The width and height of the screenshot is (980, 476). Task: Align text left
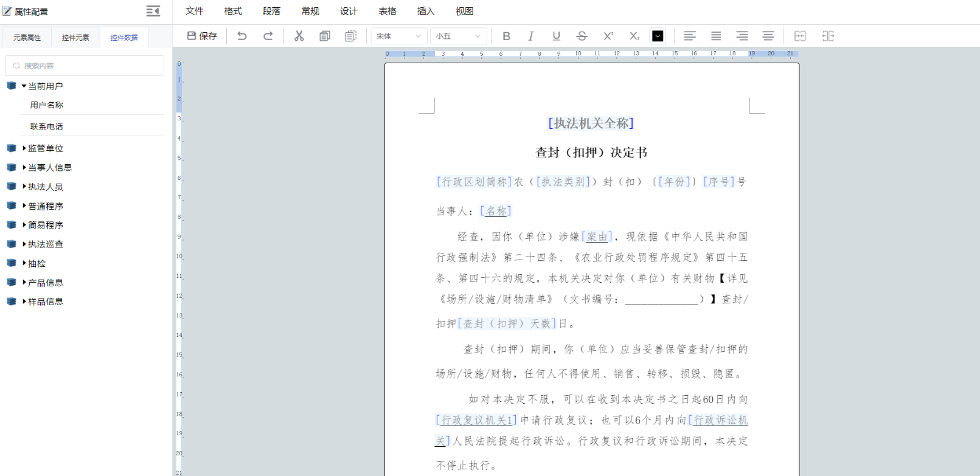(690, 36)
